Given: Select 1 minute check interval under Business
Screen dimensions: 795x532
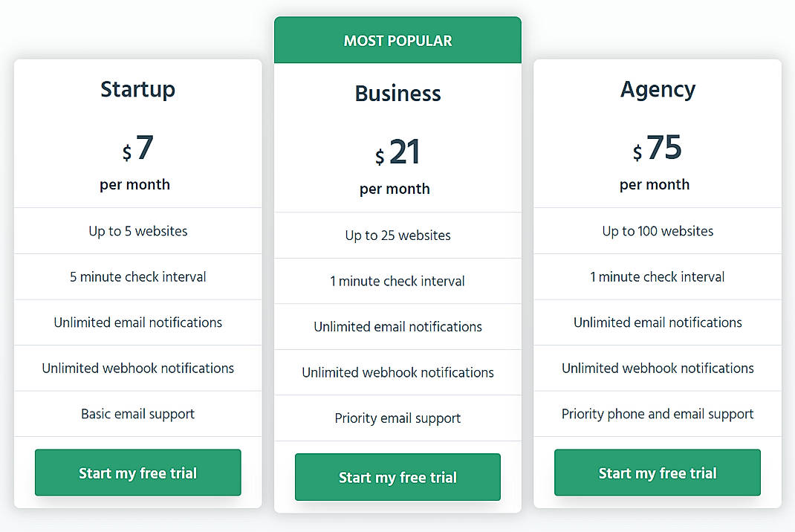Looking at the screenshot, I should click(397, 281).
